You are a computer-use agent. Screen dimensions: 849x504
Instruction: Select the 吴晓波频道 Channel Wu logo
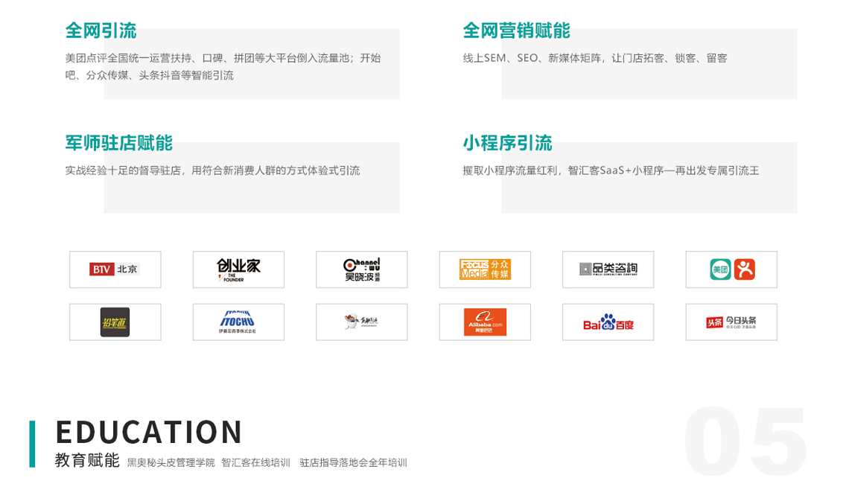361,269
